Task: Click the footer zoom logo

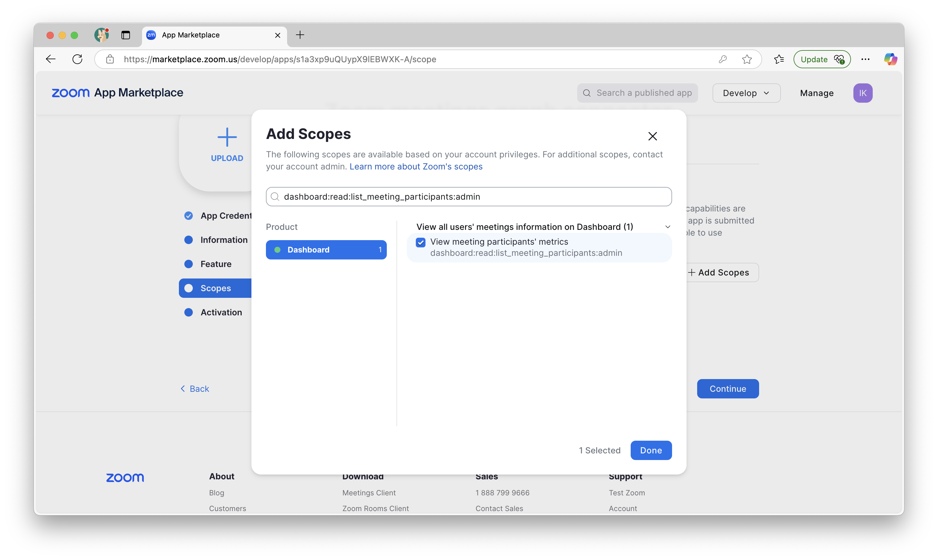Action: (x=125, y=478)
